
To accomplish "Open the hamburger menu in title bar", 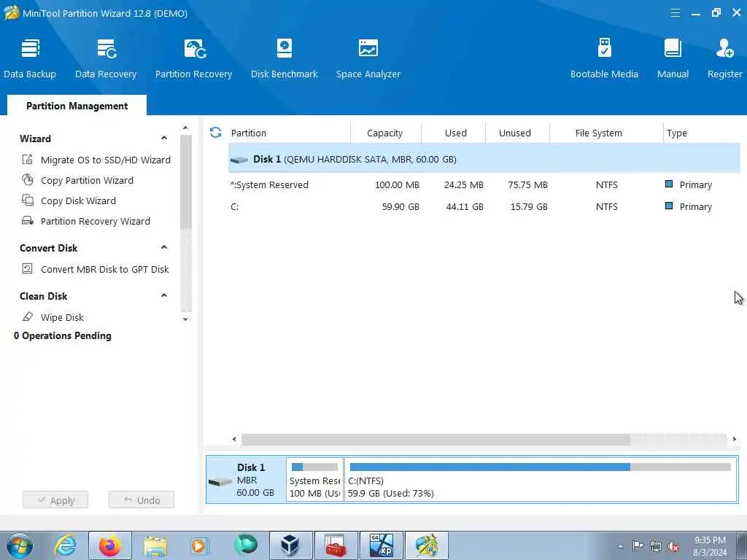I will click(675, 13).
